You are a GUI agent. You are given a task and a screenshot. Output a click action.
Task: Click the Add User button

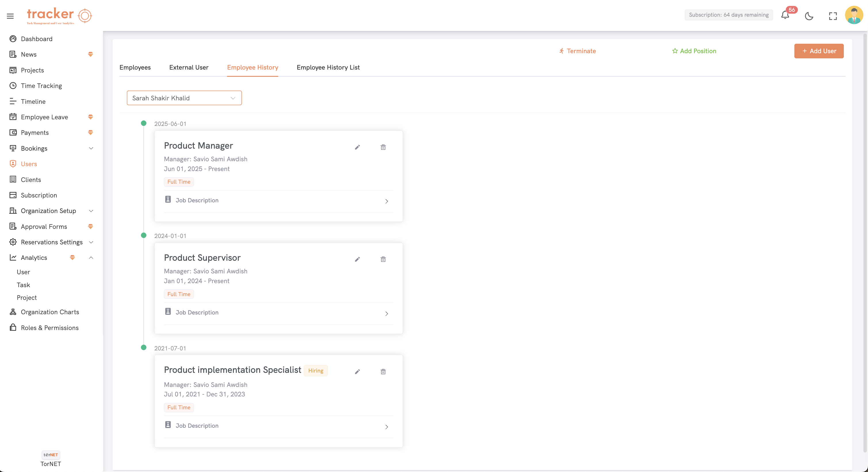(x=819, y=51)
